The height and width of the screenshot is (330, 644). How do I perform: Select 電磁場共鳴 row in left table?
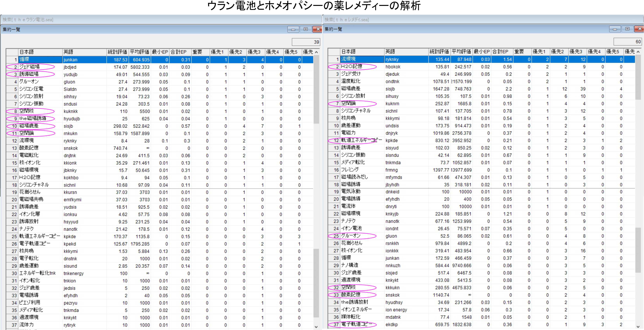(160, 200)
